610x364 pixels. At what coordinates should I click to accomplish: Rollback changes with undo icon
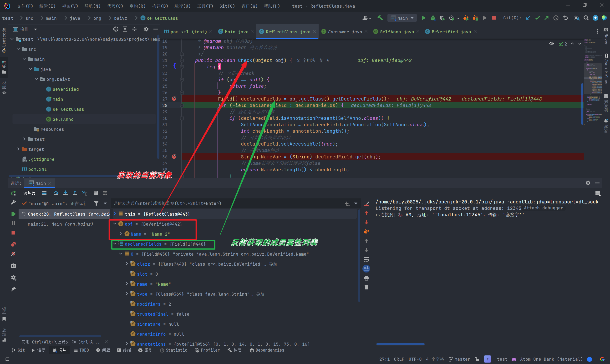tap(565, 18)
